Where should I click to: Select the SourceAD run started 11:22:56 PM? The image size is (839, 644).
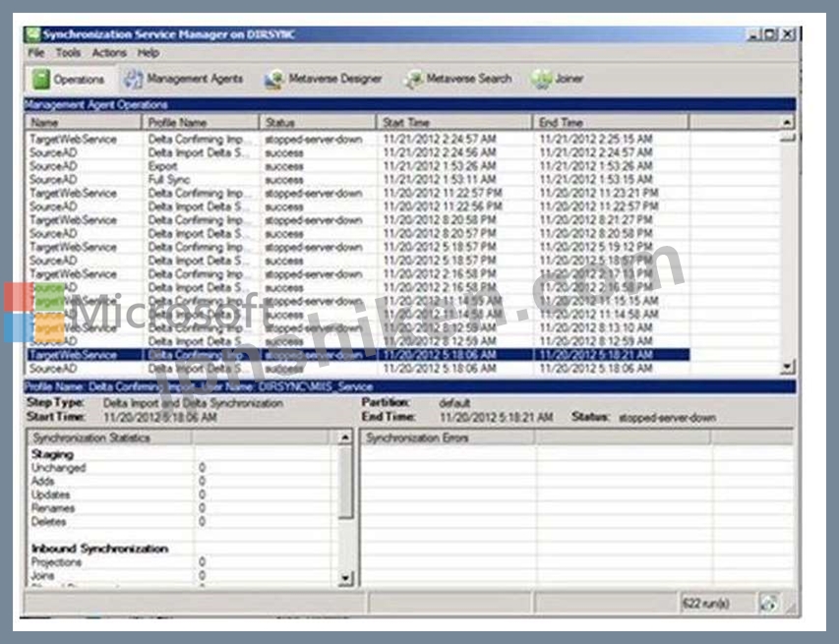pos(357,206)
